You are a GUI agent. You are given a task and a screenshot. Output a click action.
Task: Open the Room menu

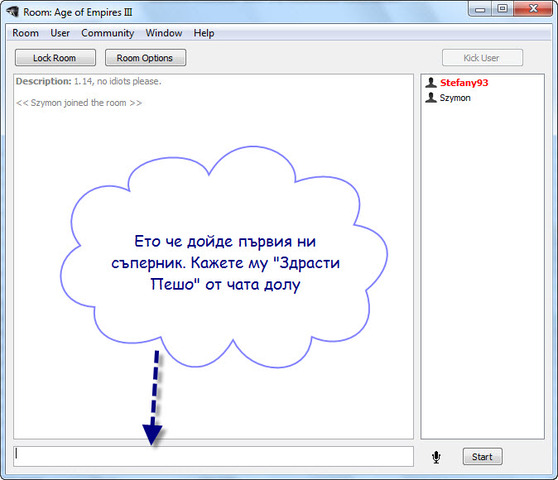coord(25,33)
